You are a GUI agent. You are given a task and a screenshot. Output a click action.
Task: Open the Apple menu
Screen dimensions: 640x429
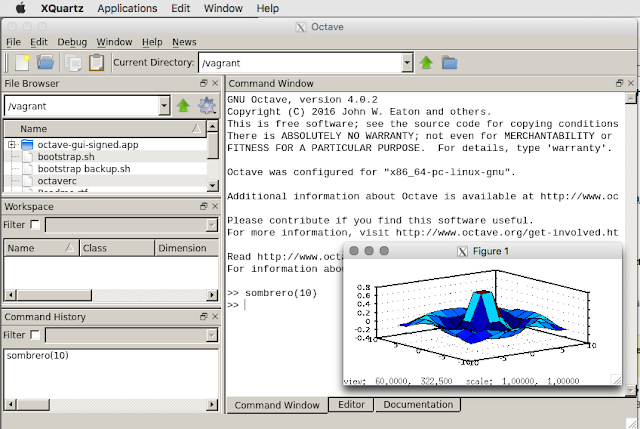(x=20, y=8)
